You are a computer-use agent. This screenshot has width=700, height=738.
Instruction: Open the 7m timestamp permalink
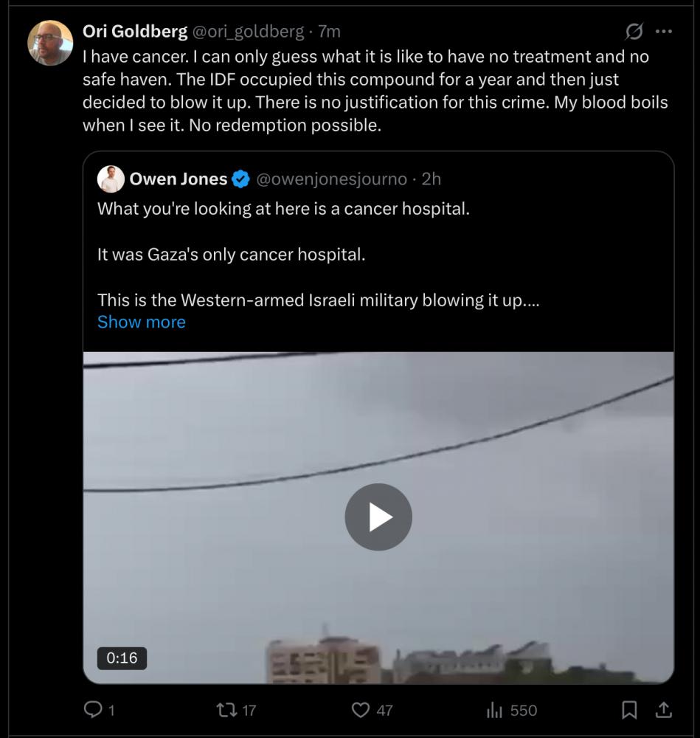(x=330, y=31)
